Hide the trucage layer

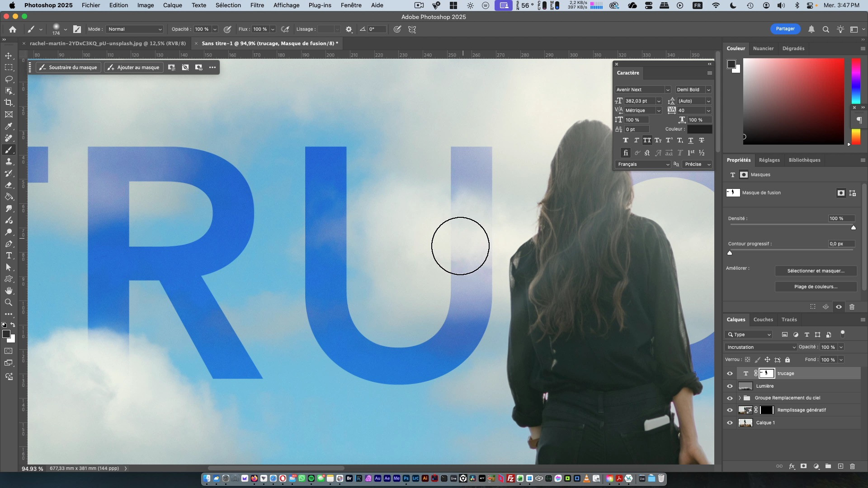click(730, 374)
